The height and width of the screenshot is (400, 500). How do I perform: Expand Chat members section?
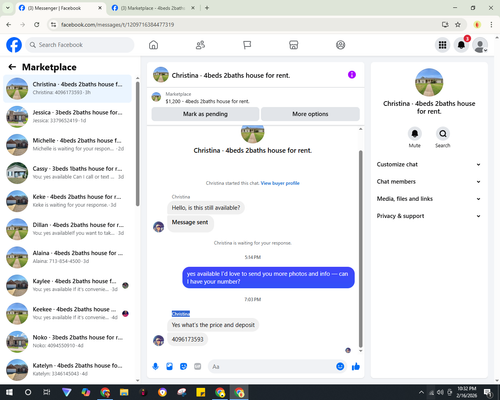pyautogui.click(x=429, y=182)
